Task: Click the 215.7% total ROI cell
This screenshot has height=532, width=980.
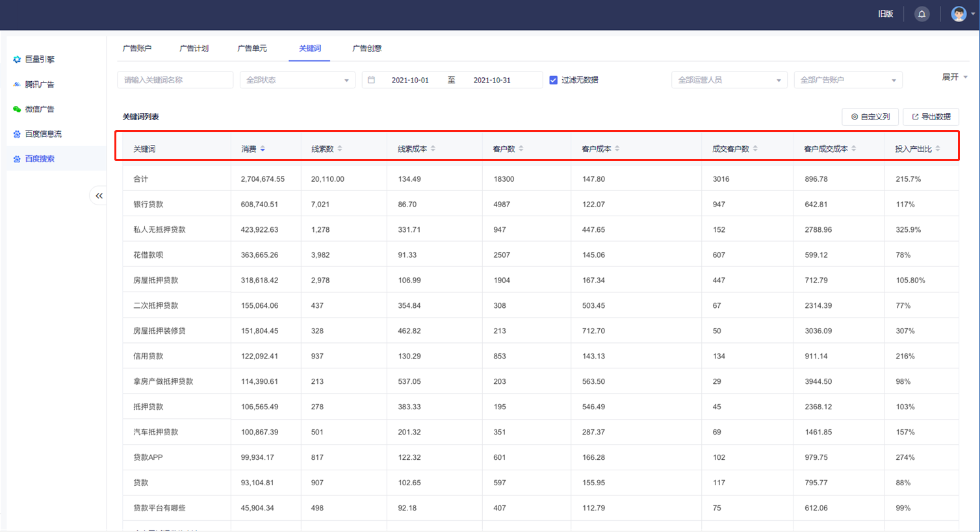Action: (908, 179)
